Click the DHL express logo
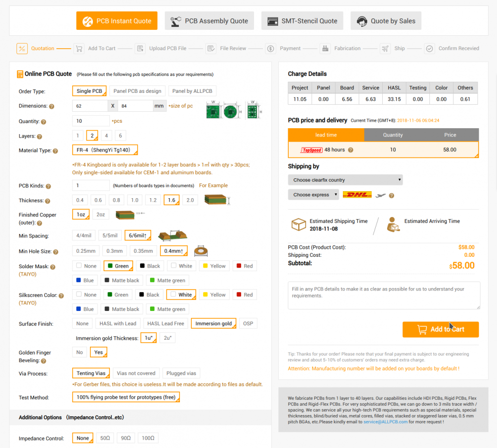This screenshot has height=448, width=497. coord(357,195)
